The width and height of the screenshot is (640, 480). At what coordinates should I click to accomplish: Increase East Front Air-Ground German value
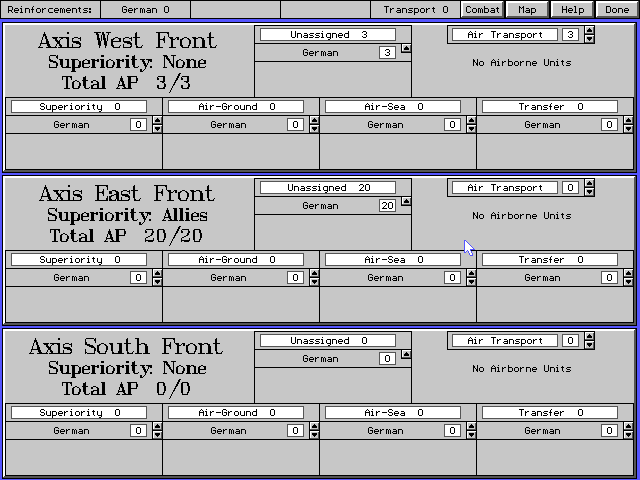(x=314, y=273)
